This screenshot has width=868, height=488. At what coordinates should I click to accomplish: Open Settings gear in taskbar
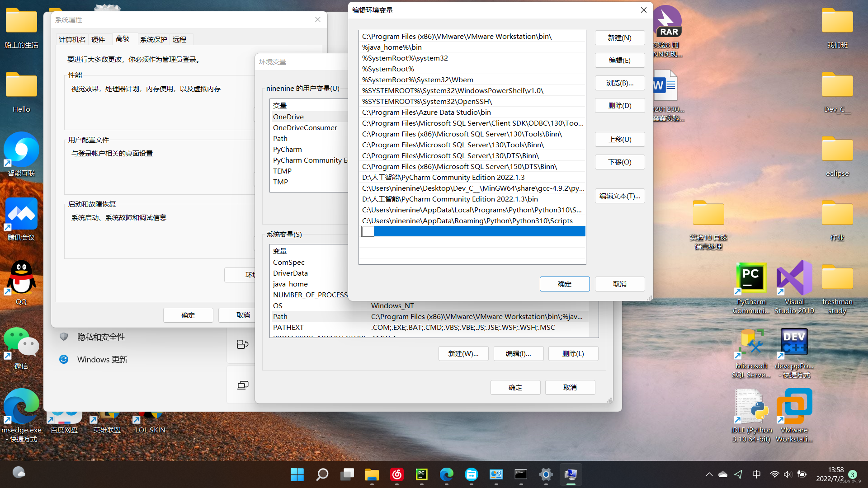click(546, 474)
